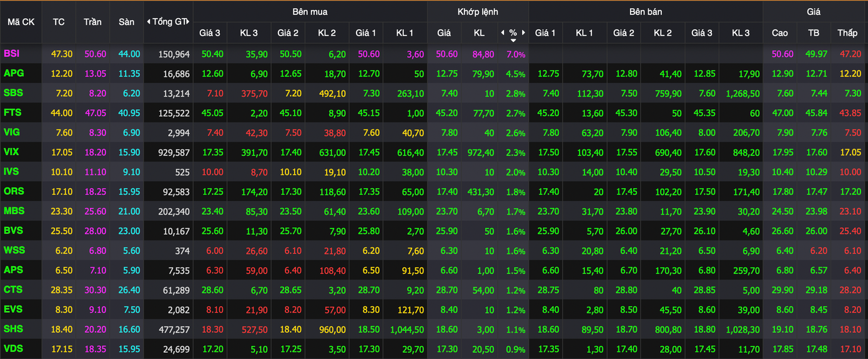Image resolution: width=868 pixels, height=359 pixels.
Task: Open the FTS stock symbol
Action: 12,113
